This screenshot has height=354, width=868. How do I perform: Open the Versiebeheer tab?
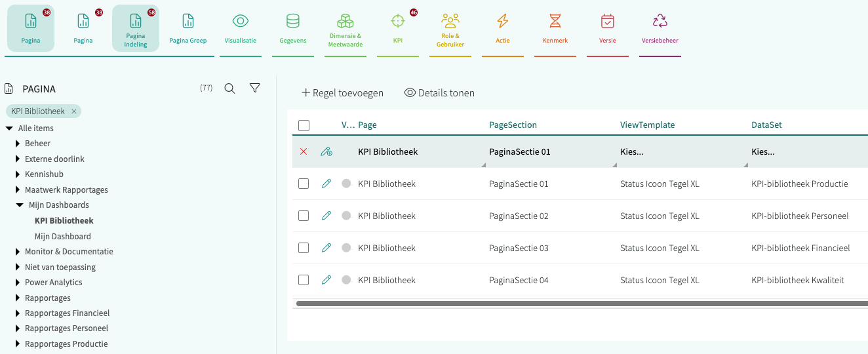[x=660, y=28]
